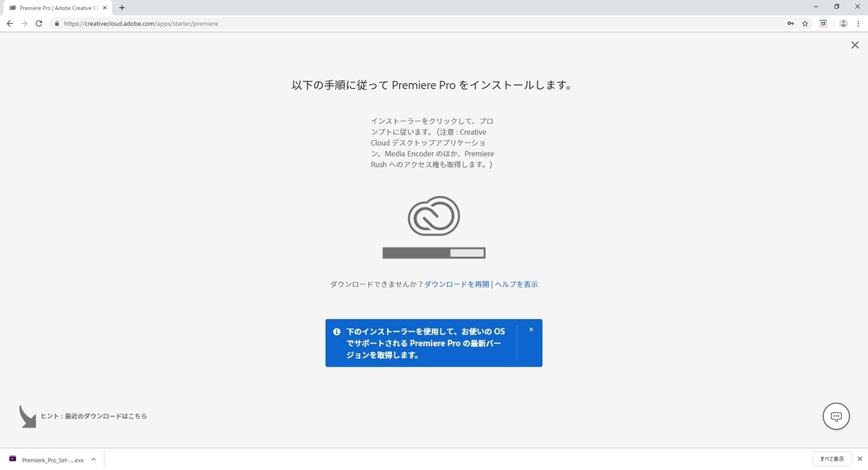868x470 pixels.
Task: Open the chat support bubble
Action: click(x=836, y=416)
